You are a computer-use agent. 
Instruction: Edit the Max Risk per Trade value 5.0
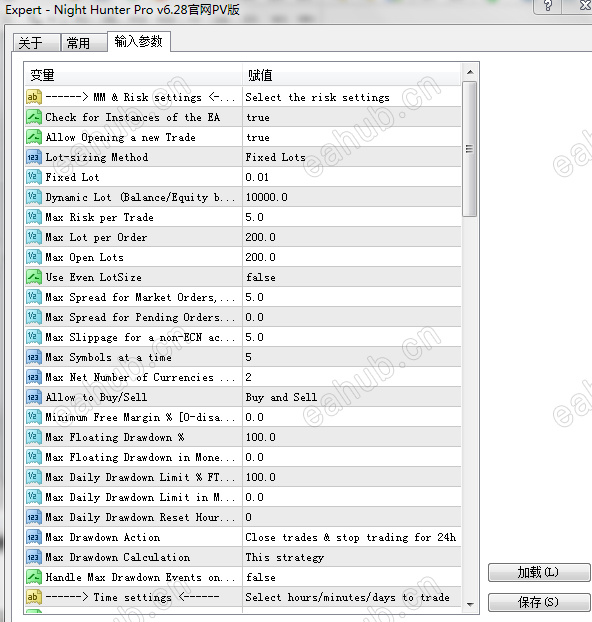point(352,217)
